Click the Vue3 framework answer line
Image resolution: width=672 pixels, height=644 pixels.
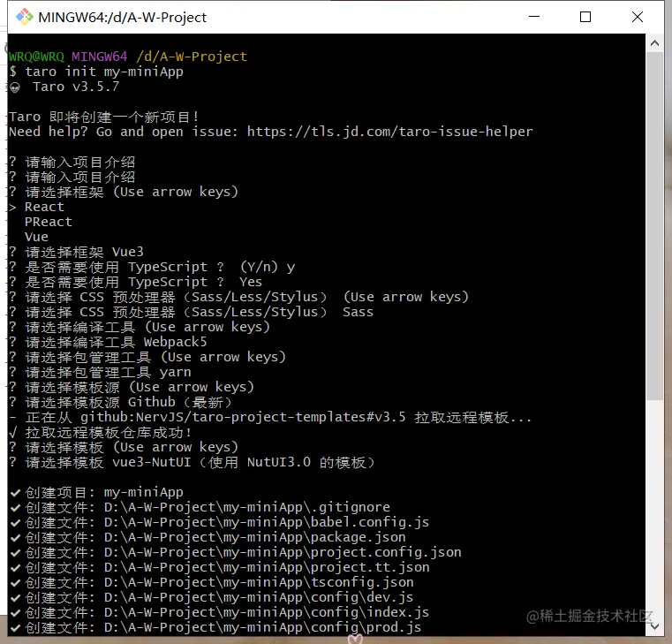76,252
